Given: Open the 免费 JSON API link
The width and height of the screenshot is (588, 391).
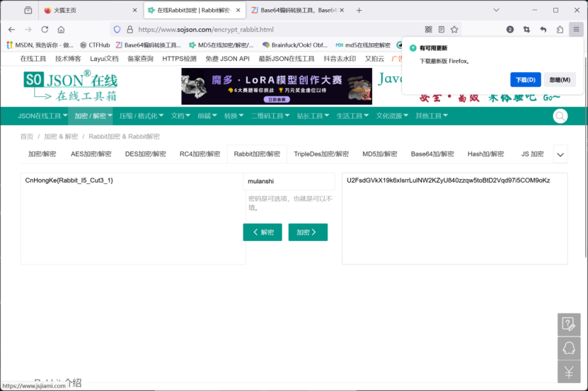Looking at the screenshot, I should [227, 59].
